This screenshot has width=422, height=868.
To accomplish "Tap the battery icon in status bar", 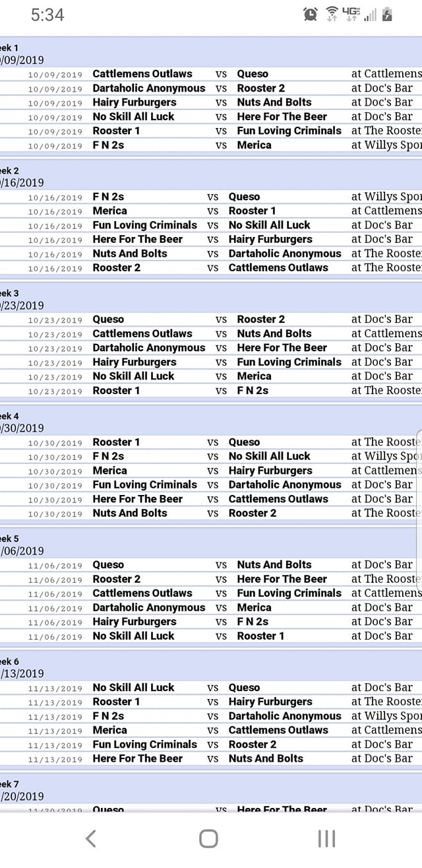I will click(387, 14).
